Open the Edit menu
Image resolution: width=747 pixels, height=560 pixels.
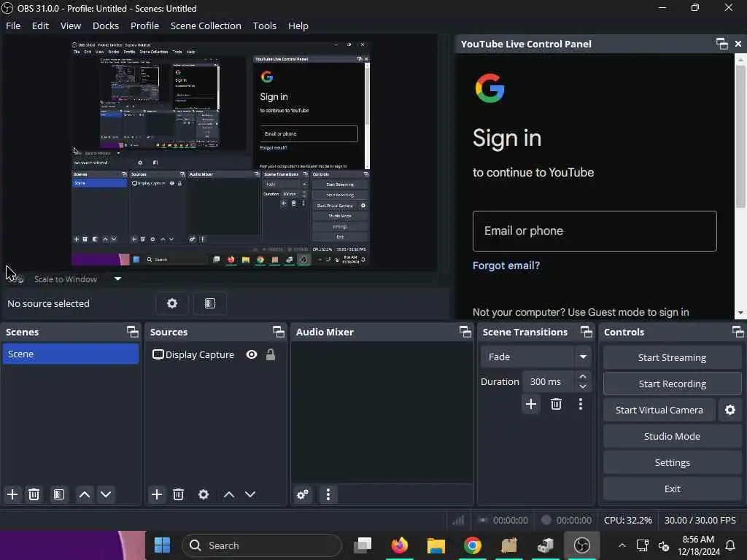point(40,26)
